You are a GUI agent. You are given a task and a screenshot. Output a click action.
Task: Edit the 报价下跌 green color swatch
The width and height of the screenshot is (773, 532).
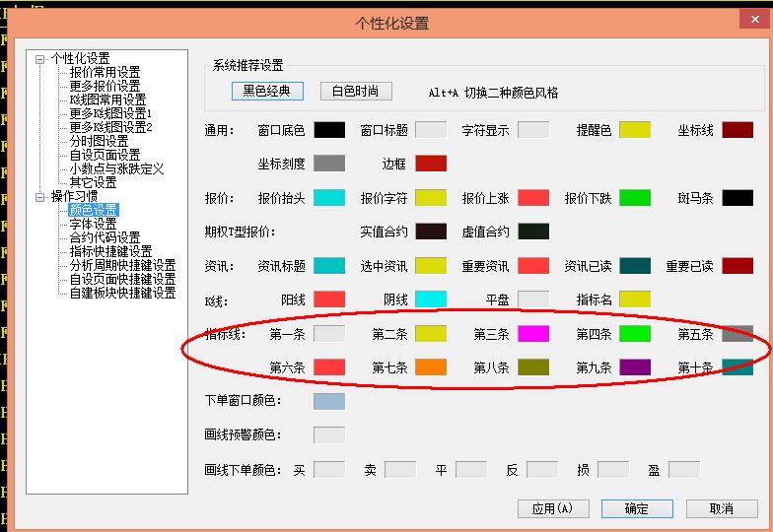pyautogui.click(x=634, y=198)
